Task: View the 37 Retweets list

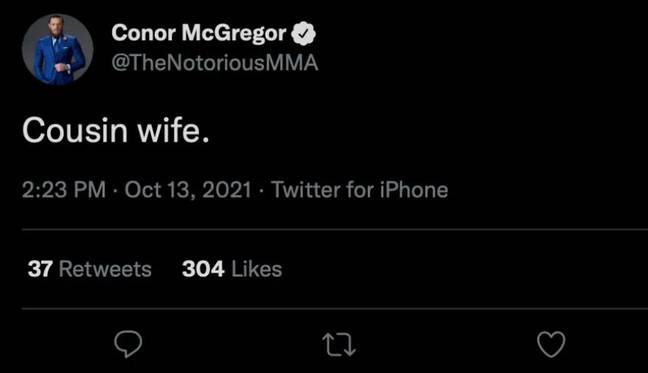Action: click(x=90, y=269)
